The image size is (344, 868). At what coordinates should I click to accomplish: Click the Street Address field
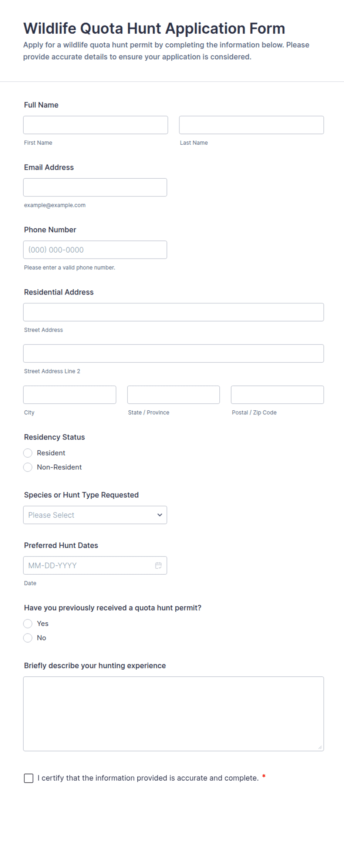pos(173,312)
